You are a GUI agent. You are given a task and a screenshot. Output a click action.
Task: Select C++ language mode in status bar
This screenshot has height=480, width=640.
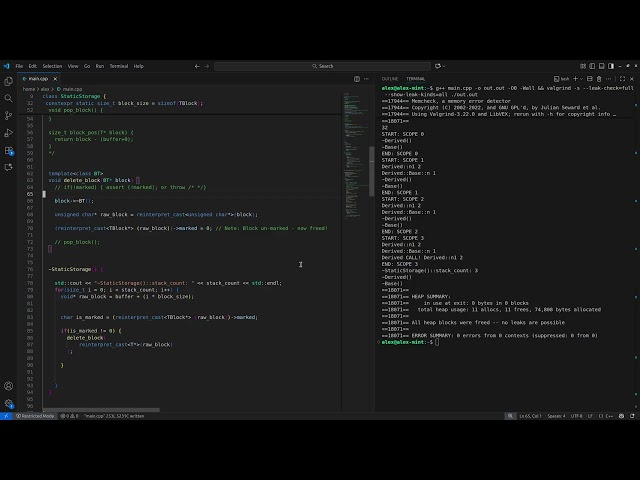607,416
